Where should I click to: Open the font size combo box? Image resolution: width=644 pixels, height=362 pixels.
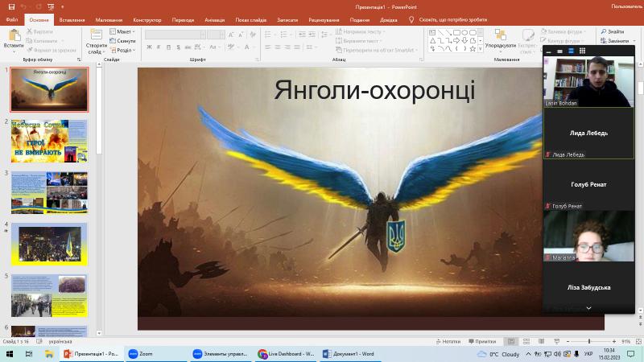pos(216,35)
